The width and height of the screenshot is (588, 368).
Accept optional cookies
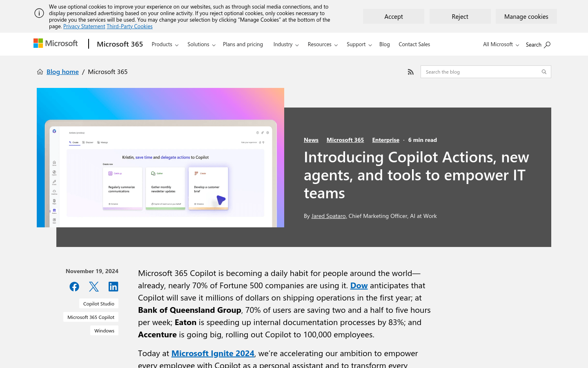coord(394,16)
